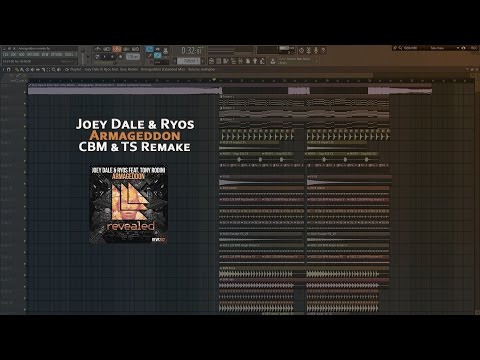
Task: Select the long audio clip on track 1
Action: click(230, 89)
